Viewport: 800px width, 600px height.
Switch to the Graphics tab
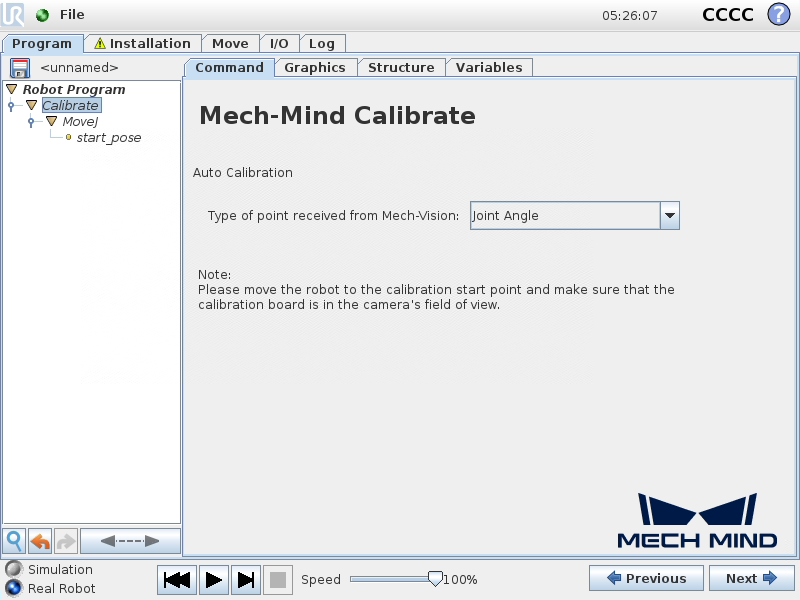coord(315,67)
